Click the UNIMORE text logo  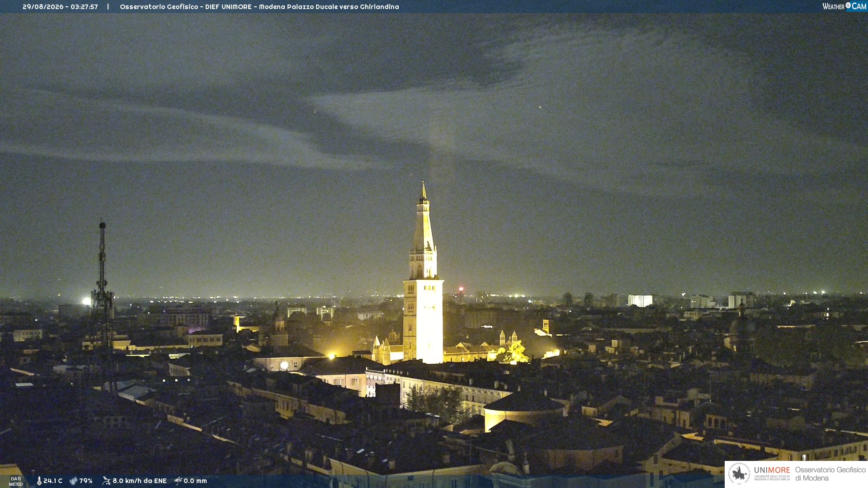tap(772, 470)
